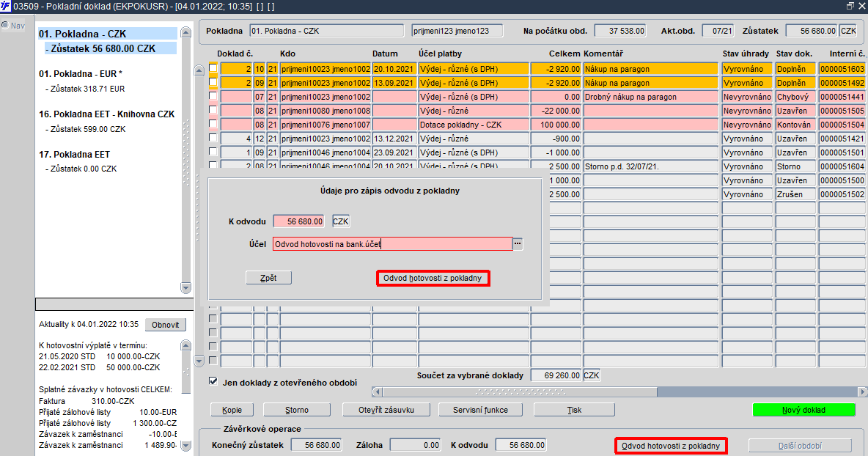Click Konečný zůstatek field
The height and width of the screenshot is (456, 868).
click(316, 445)
